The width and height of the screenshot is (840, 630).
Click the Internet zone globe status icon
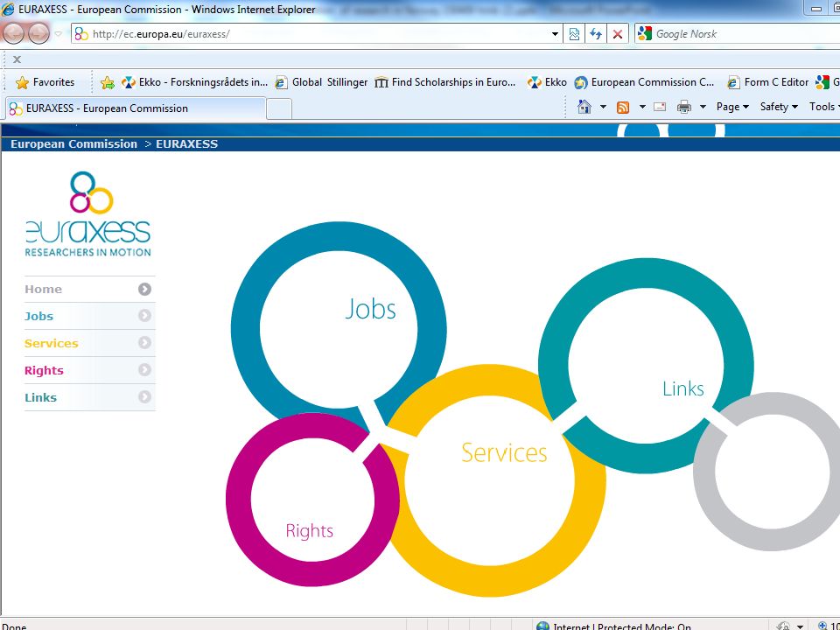(x=542, y=626)
